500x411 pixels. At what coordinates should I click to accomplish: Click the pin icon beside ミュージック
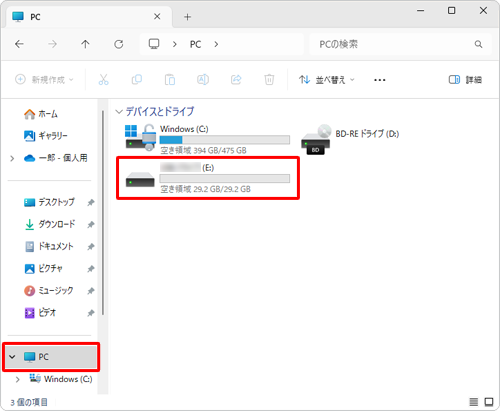pos(91,291)
